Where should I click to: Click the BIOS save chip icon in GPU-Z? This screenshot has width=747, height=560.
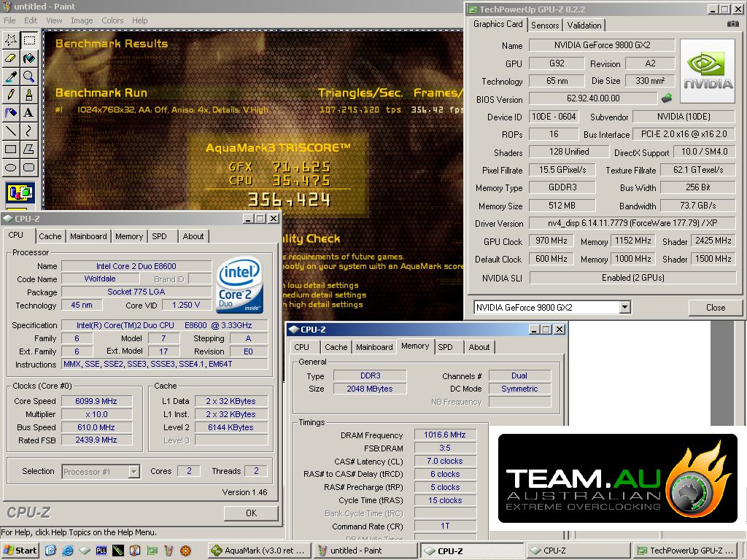click(x=667, y=98)
